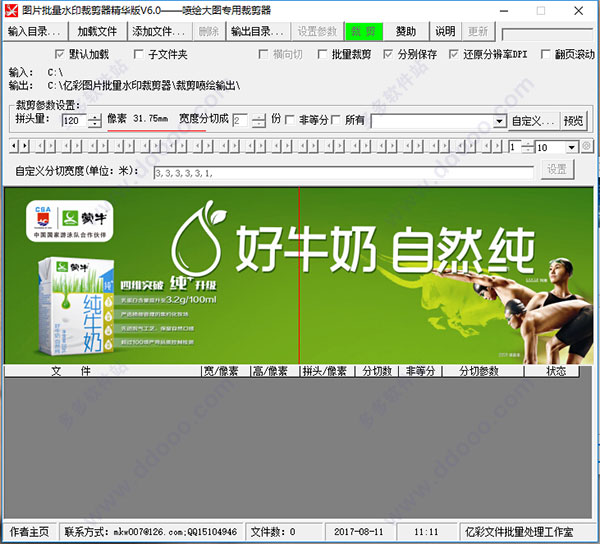Start cropping with the green 裁剪 button
This screenshot has width=600, height=544.
(x=364, y=31)
